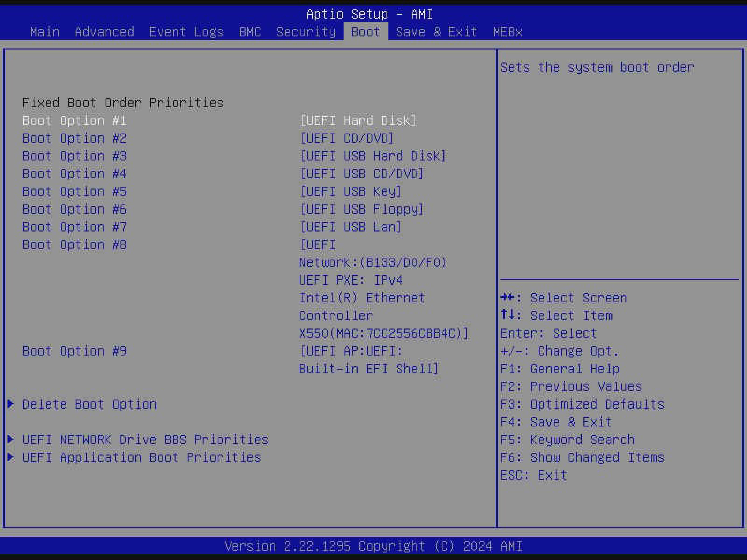
Task: Click arrow beside UEFI NETWORK Drive BBS Priorities
Action: tap(11, 439)
